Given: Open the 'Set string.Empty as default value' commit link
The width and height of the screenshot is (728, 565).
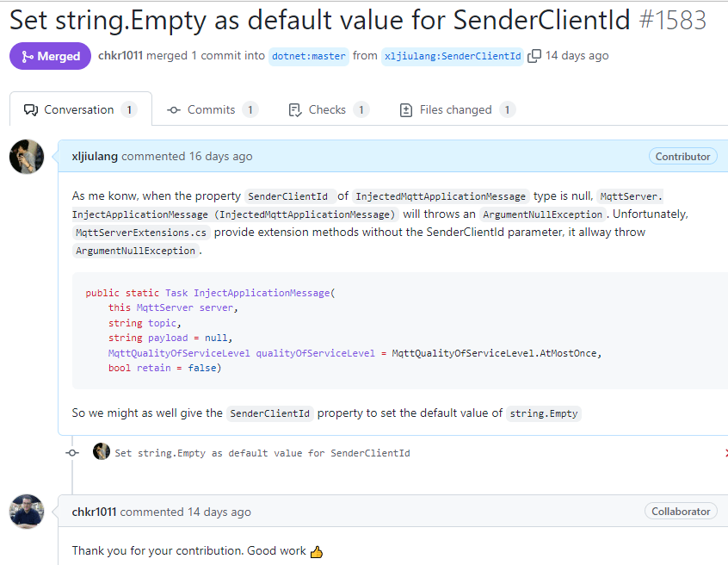Looking at the screenshot, I should (262, 452).
